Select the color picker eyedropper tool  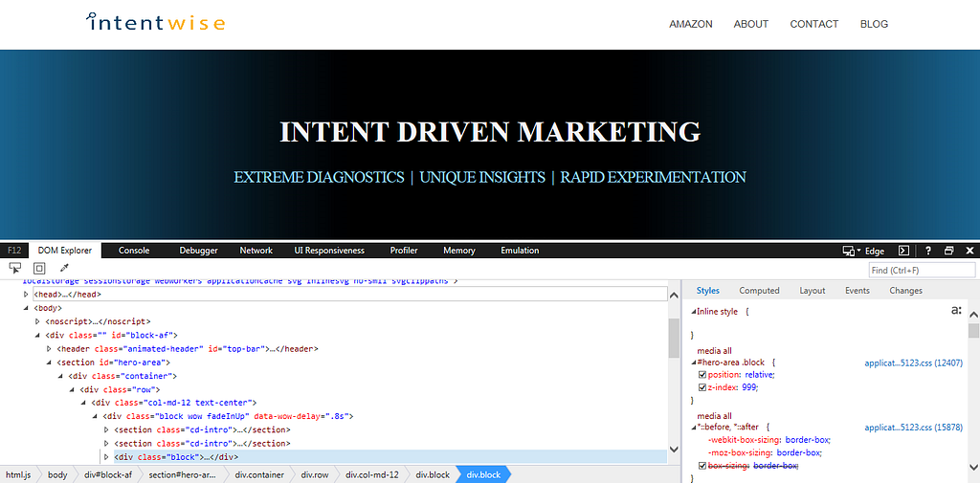[64, 270]
